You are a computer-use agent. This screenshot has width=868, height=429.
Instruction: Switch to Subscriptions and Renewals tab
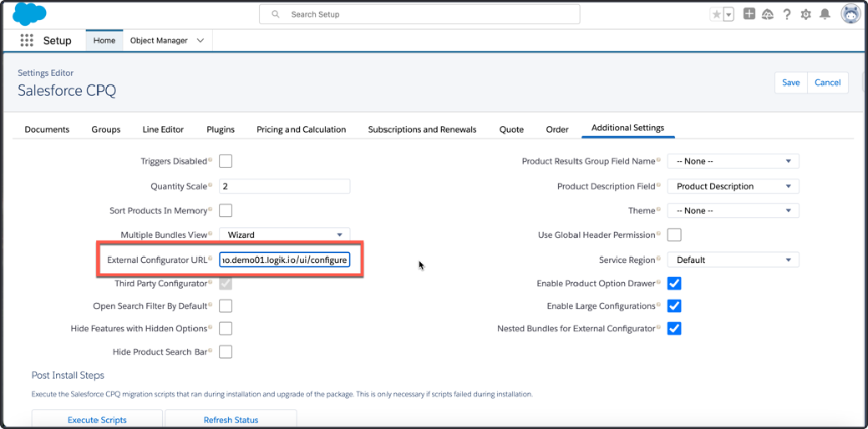click(x=422, y=129)
